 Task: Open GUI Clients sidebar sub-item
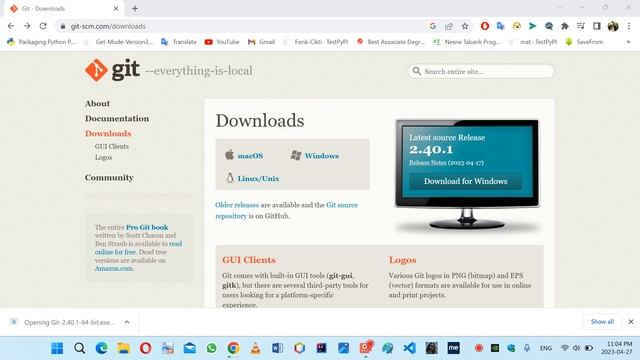pyautogui.click(x=112, y=146)
